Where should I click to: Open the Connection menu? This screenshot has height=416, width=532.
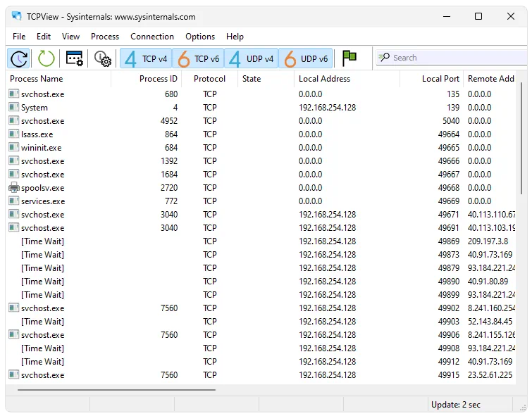(x=152, y=37)
